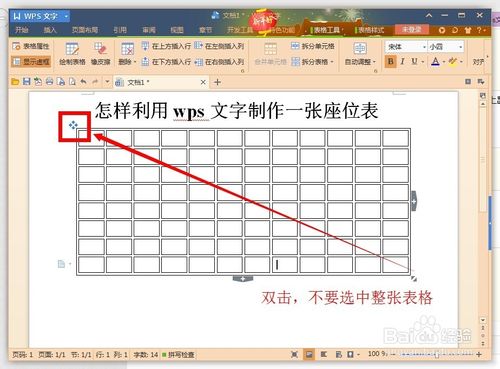The height and width of the screenshot is (369, 500).
Task: Click the word count (字数: 14) status item
Action: coord(145,355)
